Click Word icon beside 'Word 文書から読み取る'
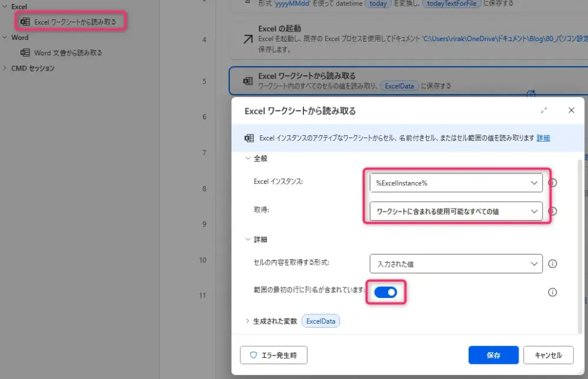The width and height of the screenshot is (588, 379). pos(25,52)
